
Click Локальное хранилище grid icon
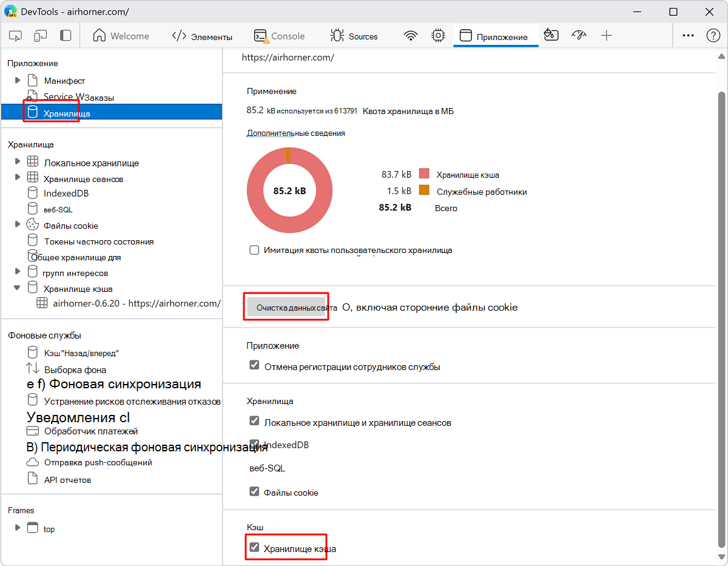coord(33,163)
